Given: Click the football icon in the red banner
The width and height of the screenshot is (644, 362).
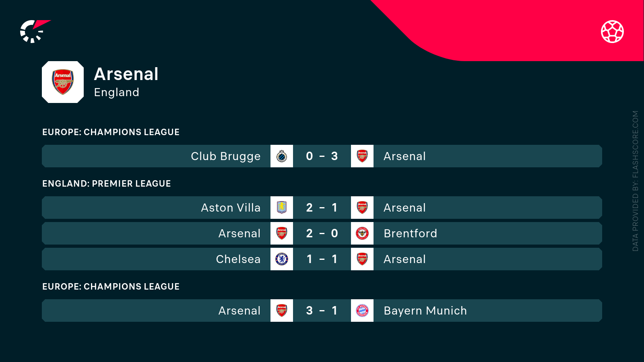Looking at the screenshot, I should [x=612, y=31].
